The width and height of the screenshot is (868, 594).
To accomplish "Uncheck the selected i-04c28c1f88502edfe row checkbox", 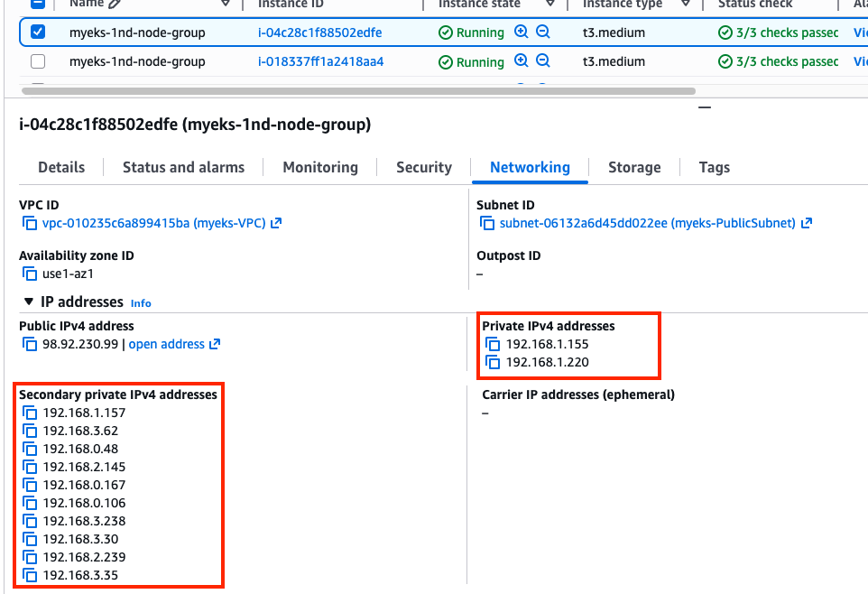I will (38, 32).
